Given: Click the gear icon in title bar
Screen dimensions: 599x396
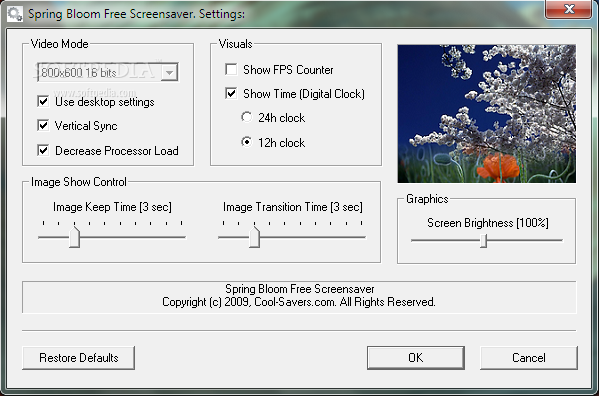Looking at the screenshot, I should click(x=15, y=14).
